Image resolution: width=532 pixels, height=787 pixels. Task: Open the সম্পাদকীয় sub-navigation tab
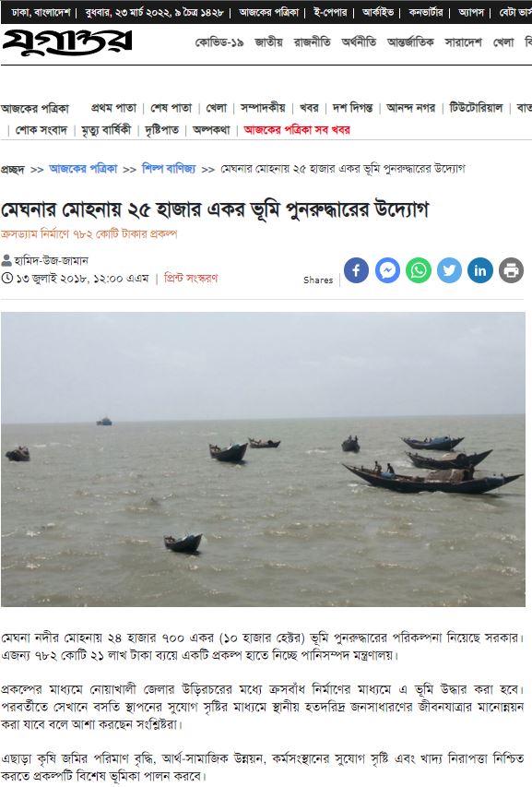pyautogui.click(x=263, y=108)
